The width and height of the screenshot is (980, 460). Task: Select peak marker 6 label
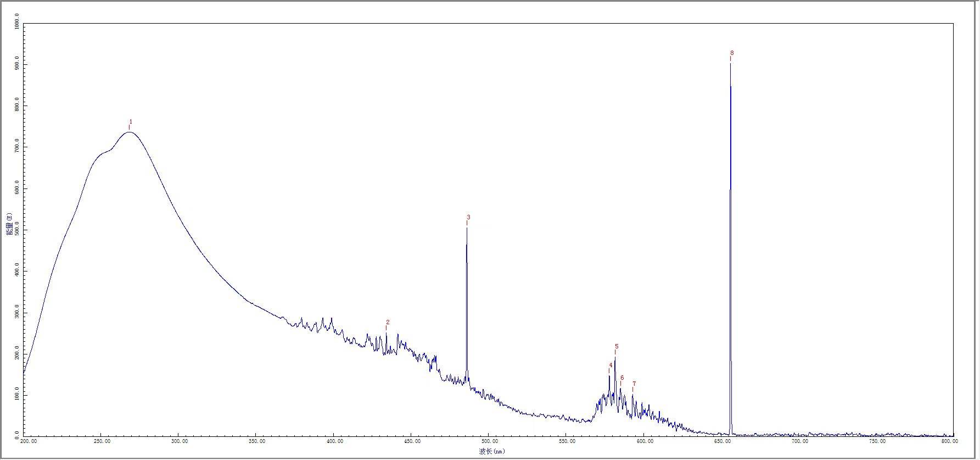click(622, 378)
